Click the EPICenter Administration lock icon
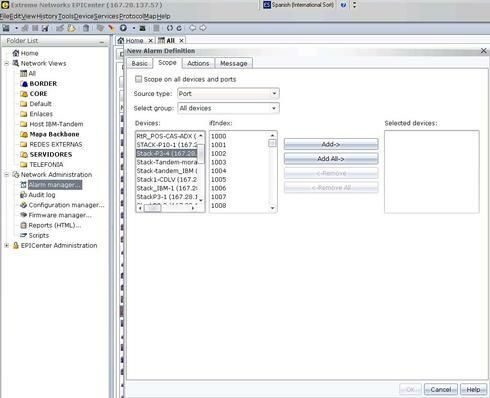 (x=16, y=245)
